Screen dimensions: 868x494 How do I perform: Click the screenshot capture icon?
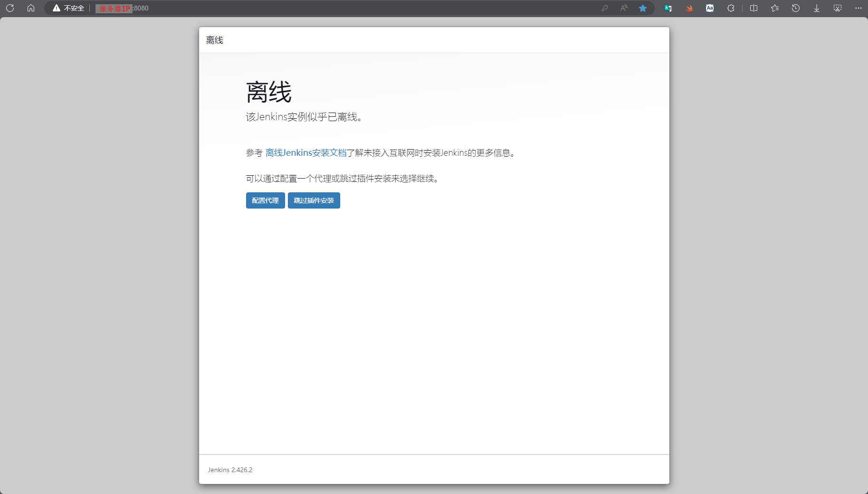(x=838, y=8)
